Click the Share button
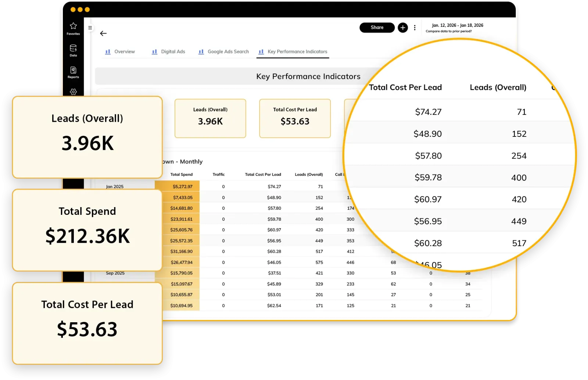 coord(377,28)
